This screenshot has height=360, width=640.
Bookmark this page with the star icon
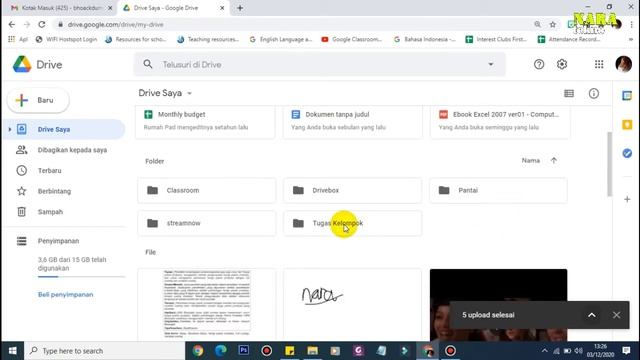(553, 24)
